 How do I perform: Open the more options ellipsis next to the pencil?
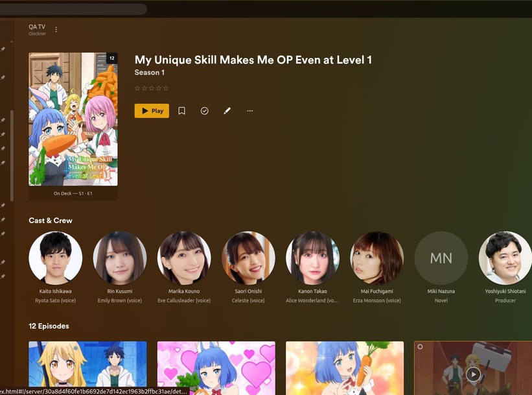click(250, 111)
